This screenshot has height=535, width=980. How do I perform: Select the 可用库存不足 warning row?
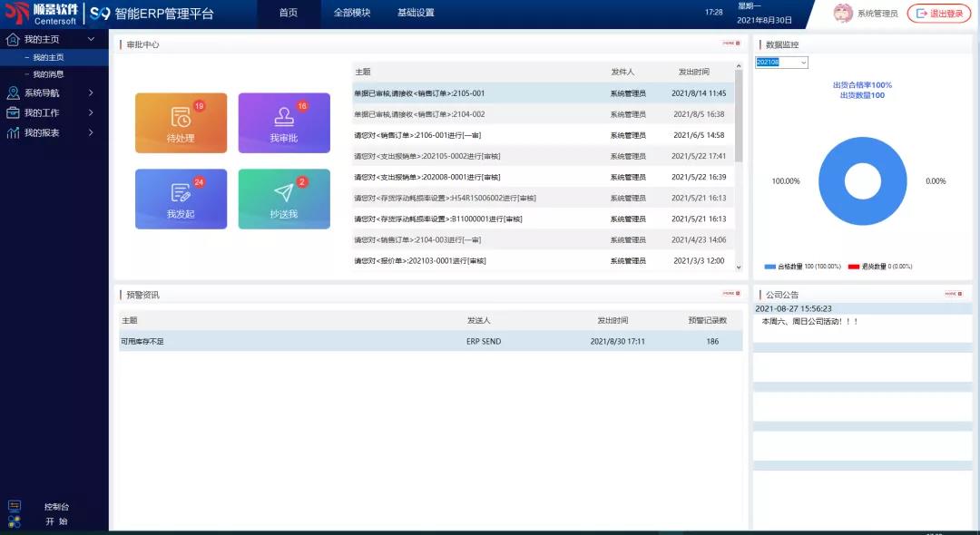430,341
